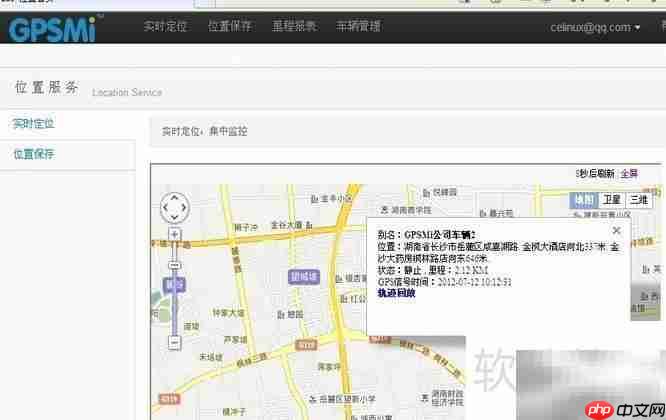Open 实时定位 in the top navigation bar

click(165, 26)
